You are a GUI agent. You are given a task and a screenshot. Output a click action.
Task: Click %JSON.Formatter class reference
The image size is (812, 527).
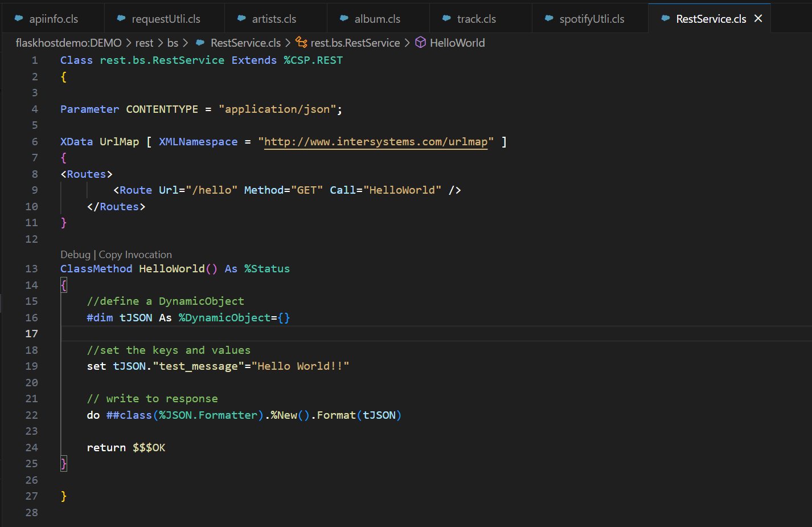[x=208, y=415]
